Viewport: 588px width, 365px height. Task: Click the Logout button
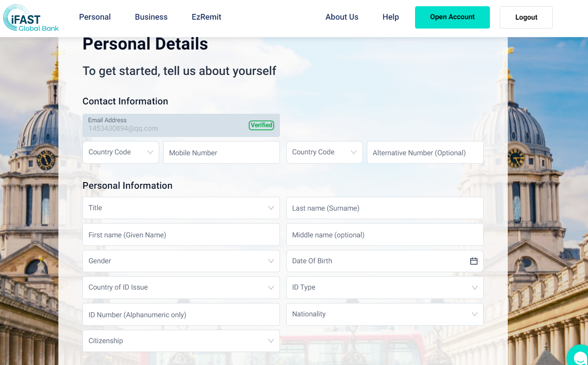click(x=526, y=17)
